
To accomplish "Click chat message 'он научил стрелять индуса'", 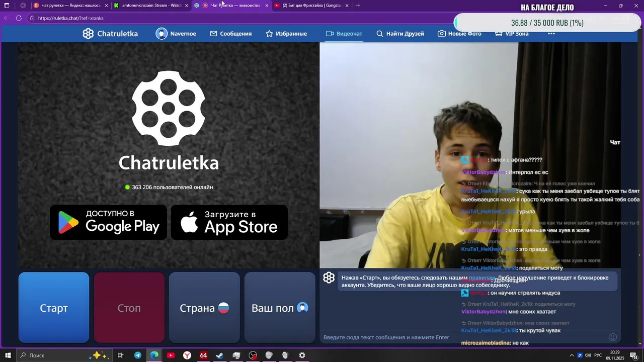I will tap(525, 293).
